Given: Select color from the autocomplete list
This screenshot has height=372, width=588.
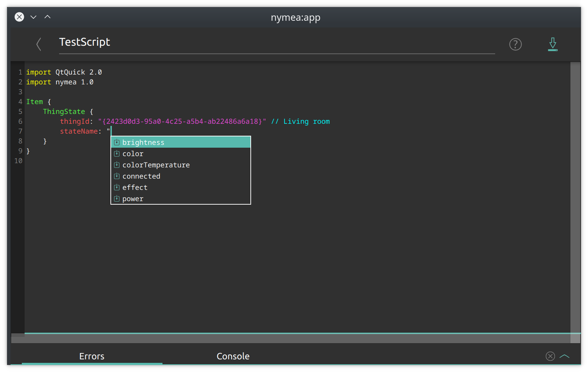Looking at the screenshot, I should coord(181,154).
